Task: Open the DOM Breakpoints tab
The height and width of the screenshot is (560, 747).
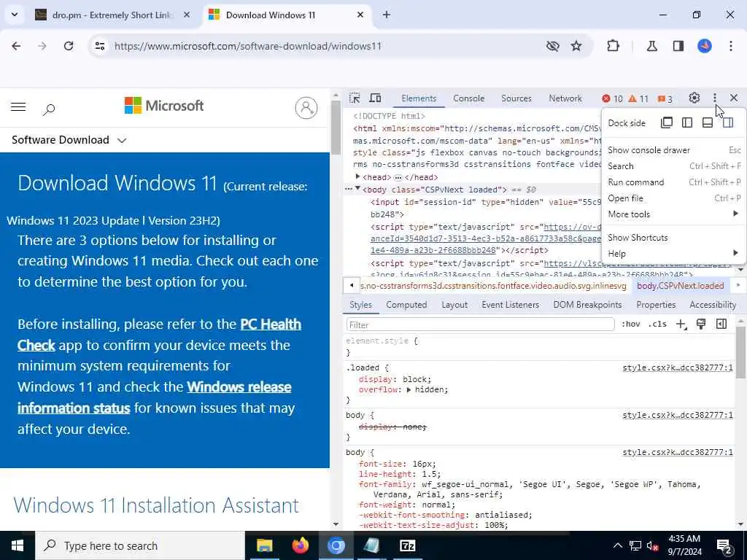Action: click(x=587, y=305)
